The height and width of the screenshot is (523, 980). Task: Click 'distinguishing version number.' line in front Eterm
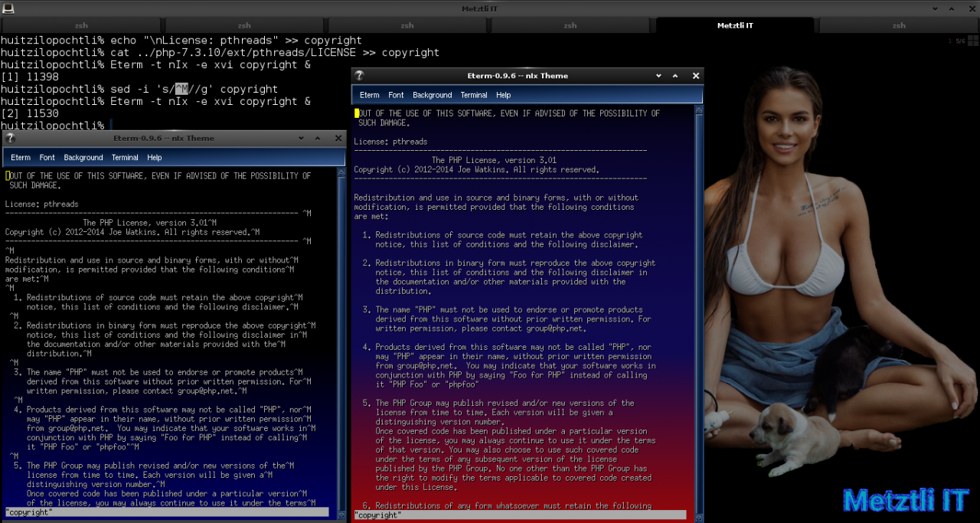tap(440, 422)
